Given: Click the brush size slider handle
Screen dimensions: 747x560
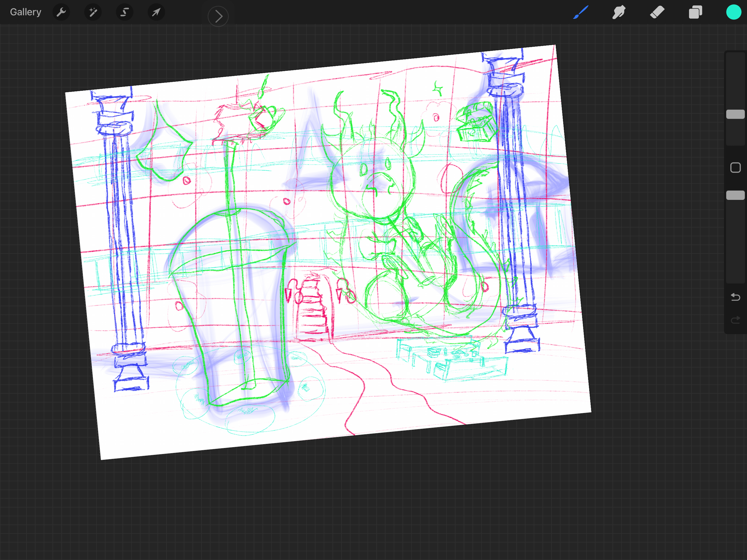Looking at the screenshot, I should click(735, 114).
